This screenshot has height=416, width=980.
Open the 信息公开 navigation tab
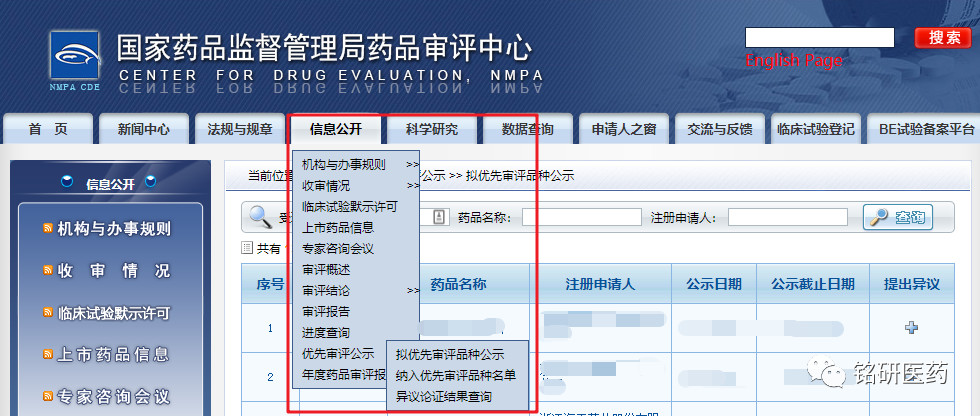point(335,129)
